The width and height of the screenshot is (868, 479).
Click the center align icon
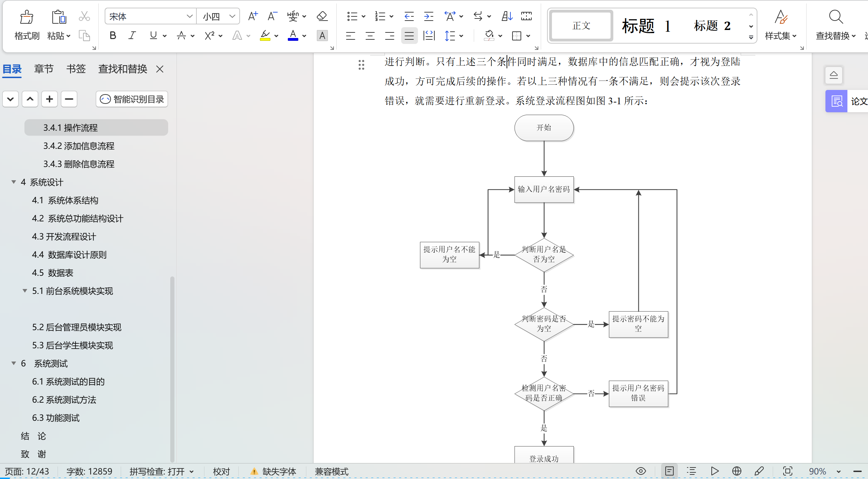coord(370,36)
